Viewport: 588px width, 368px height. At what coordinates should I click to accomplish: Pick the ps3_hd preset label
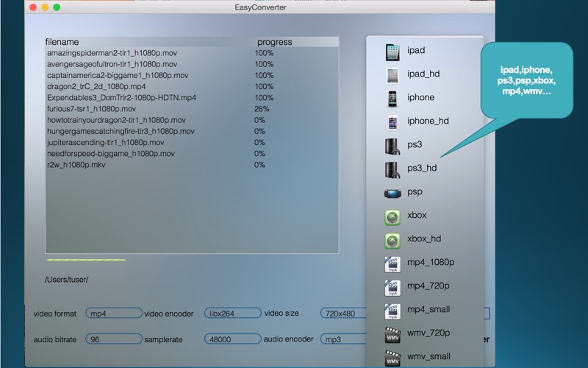click(422, 169)
